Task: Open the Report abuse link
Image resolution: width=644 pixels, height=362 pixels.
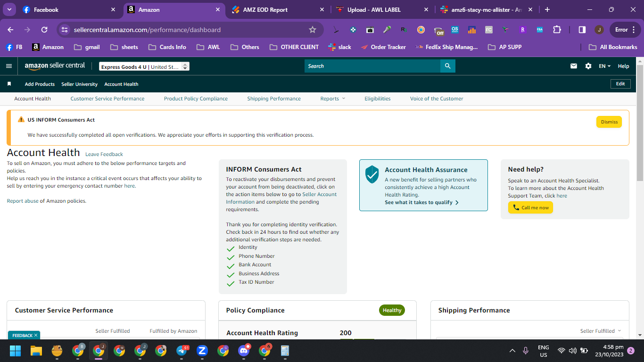Action: pyautogui.click(x=23, y=201)
